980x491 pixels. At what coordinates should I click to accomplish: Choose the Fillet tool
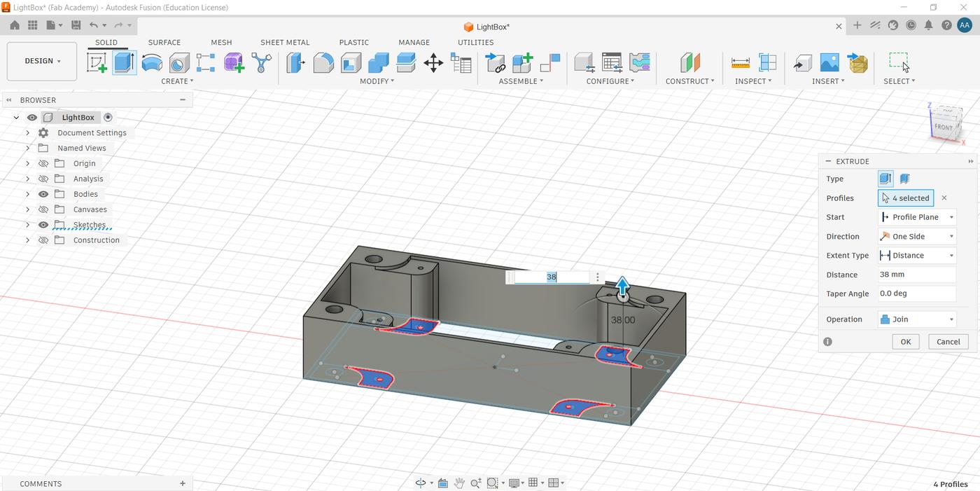[323, 62]
